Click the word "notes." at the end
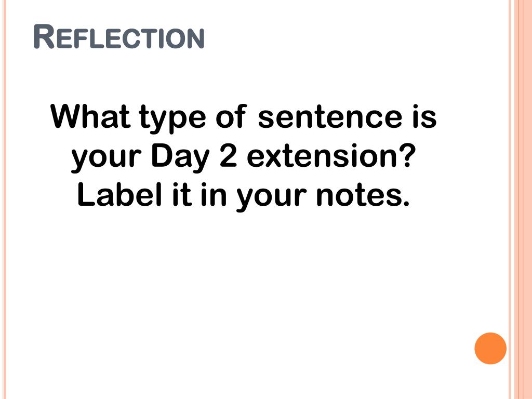Screen dimensions: 532x399 click(362, 196)
